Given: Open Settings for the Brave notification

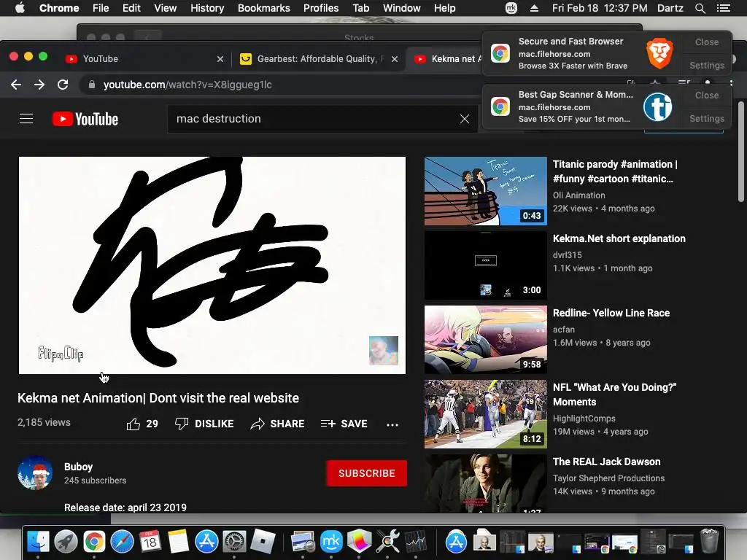Looking at the screenshot, I should pyautogui.click(x=706, y=65).
